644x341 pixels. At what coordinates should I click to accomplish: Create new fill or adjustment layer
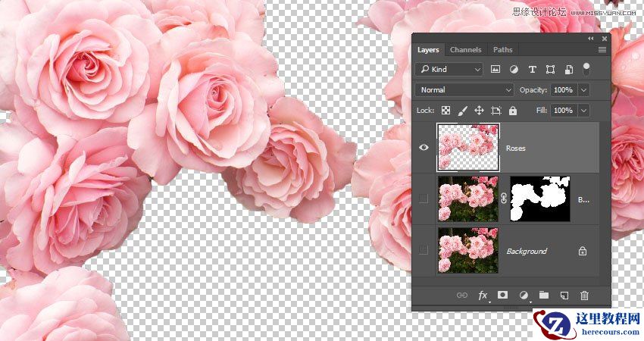(524, 296)
